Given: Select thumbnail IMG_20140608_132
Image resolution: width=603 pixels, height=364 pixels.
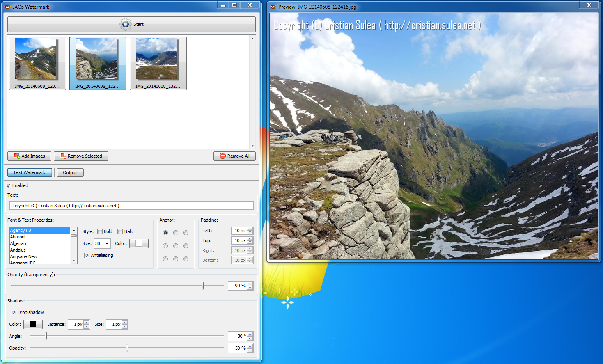Looking at the screenshot, I should click(158, 63).
